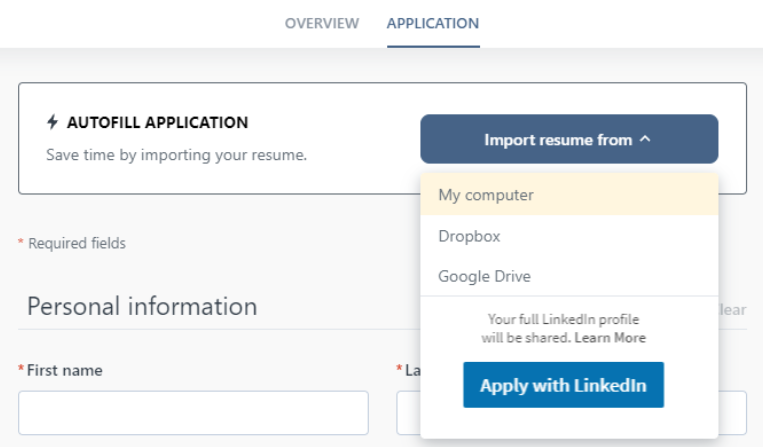Screen dimensions: 763x447
Task: Click the First name label
Action: [64, 370]
